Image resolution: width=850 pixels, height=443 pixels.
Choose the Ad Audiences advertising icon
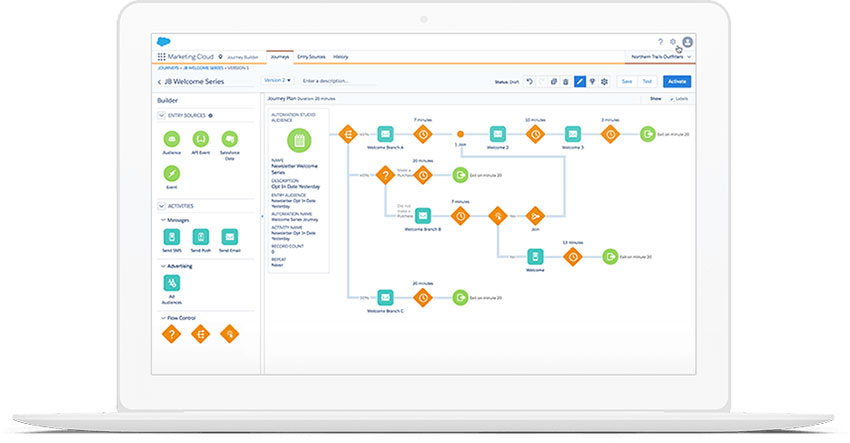[172, 283]
